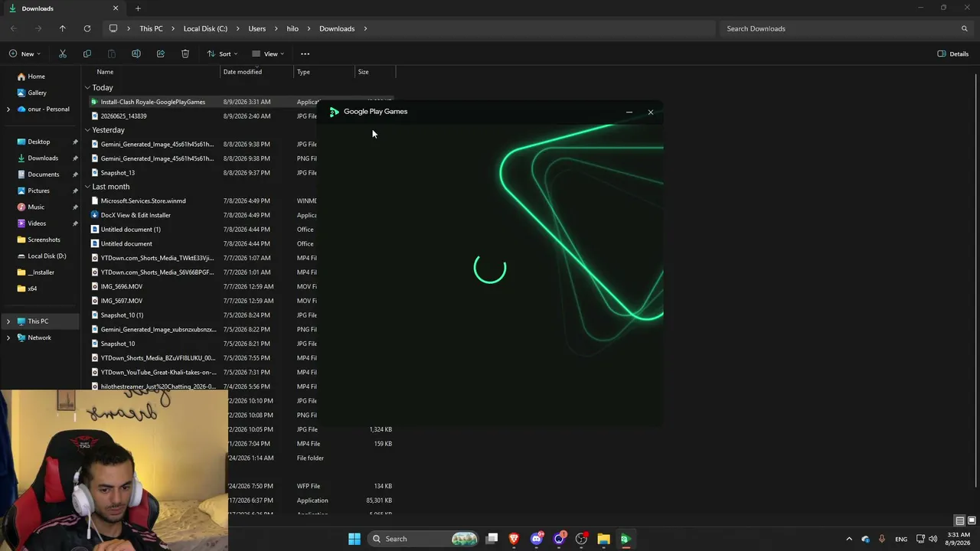Open Documents in the navigation pane
This screenshot has height=551, width=980.
click(x=43, y=174)
